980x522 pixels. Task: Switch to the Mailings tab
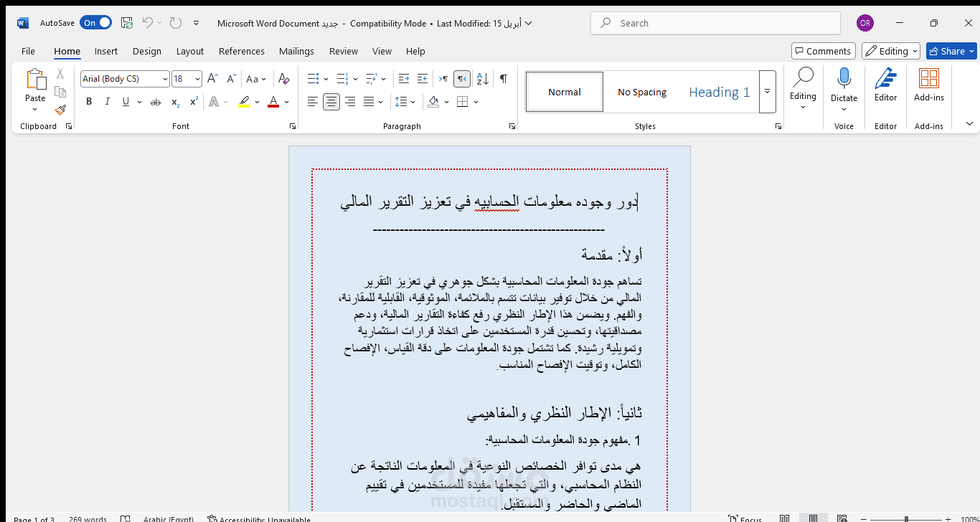point(296,51)
